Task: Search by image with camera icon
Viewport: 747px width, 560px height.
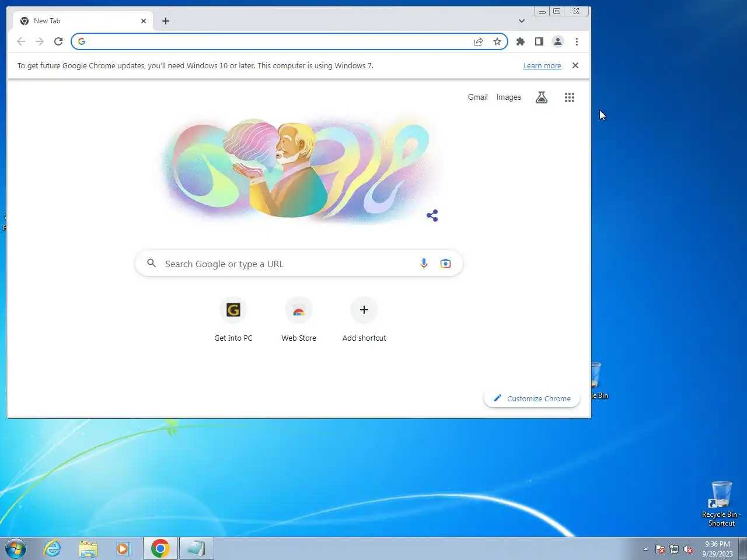Action: tap(445, 264)
